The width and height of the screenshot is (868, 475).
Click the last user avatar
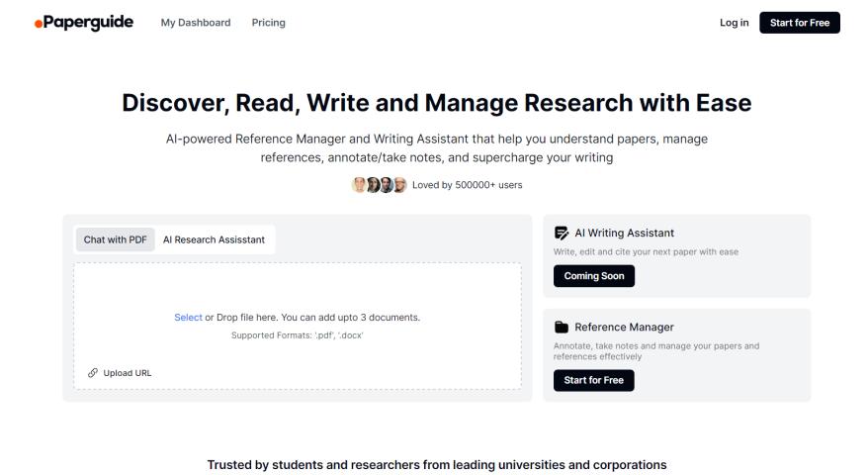(x=399, y=185)
